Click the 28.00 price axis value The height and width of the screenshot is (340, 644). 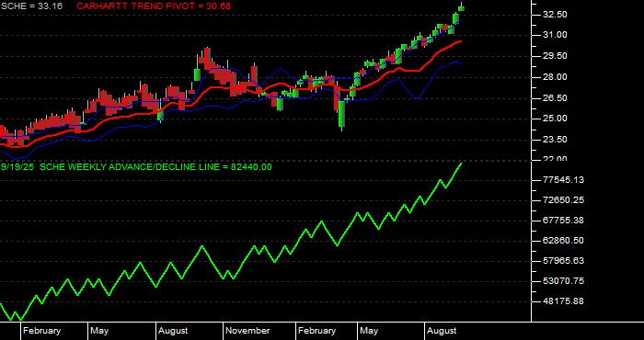pyautogui.click(x=556, y=77)
